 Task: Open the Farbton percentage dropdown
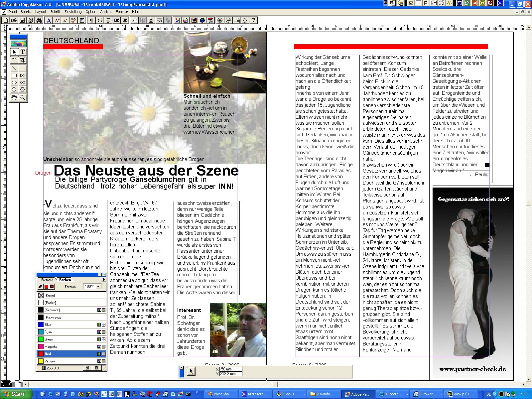coord(98,287)
